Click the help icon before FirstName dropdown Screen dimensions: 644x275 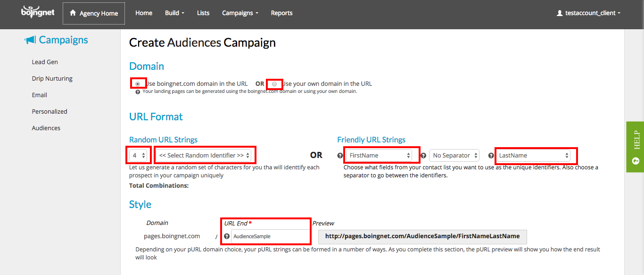tap(340, 156)
